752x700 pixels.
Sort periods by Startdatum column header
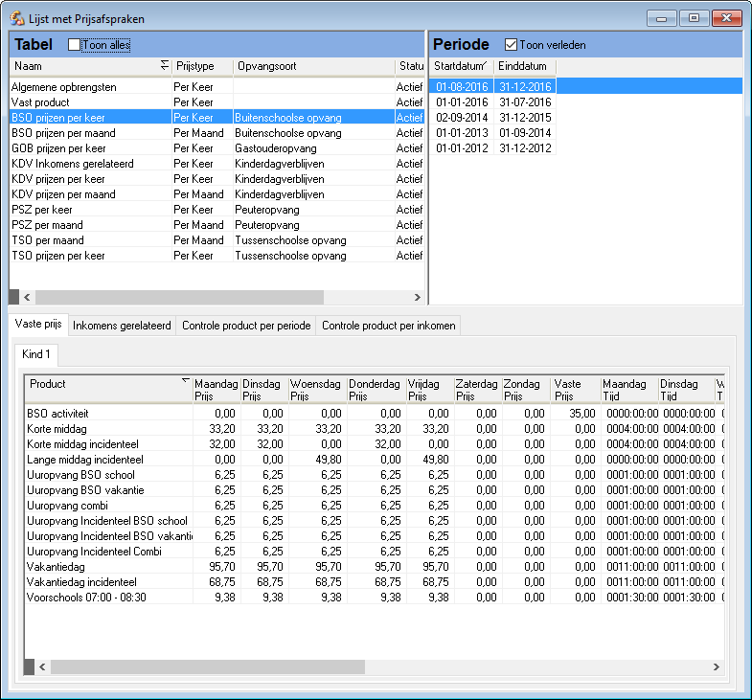tap(460, 66)
